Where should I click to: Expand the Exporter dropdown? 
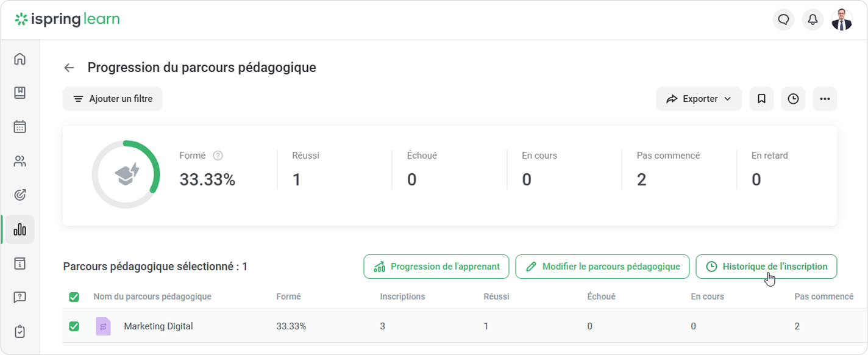(699, 99)
